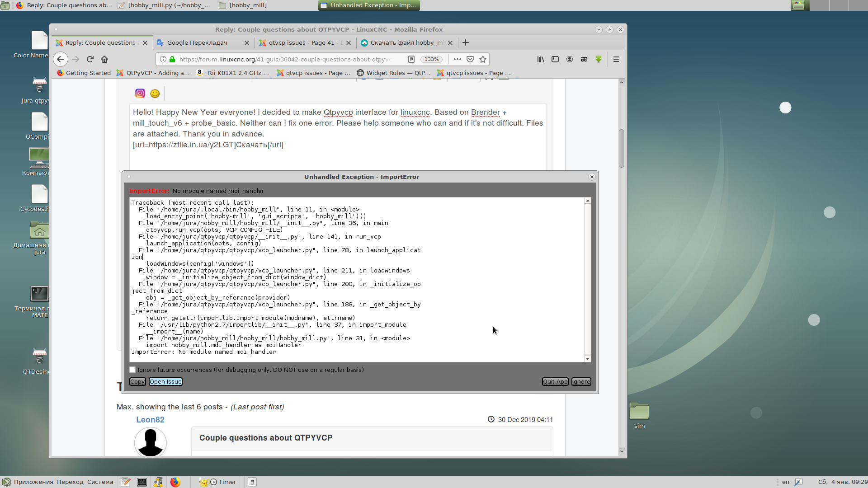
Task: Open Getting Started bookmark
Action: [x=84, y=73]
